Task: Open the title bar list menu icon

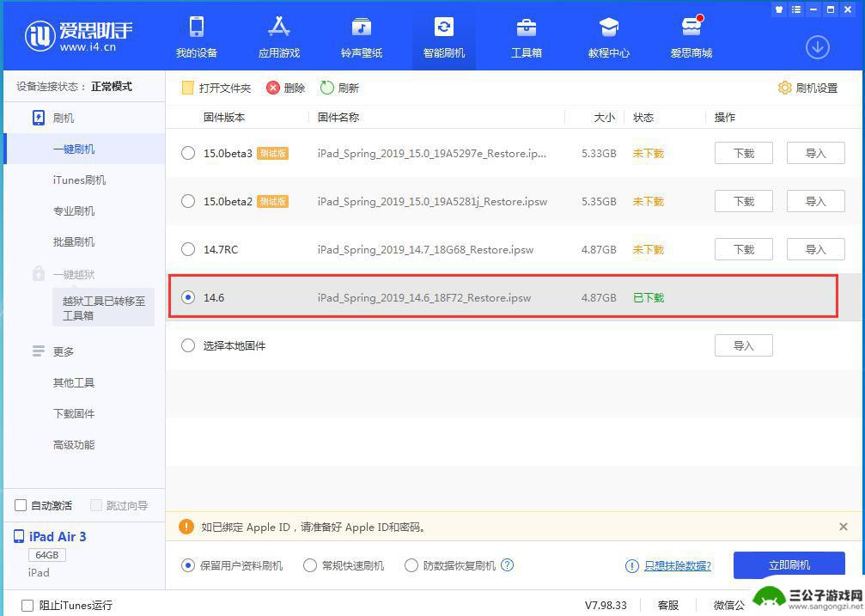Action: point(796,9)
